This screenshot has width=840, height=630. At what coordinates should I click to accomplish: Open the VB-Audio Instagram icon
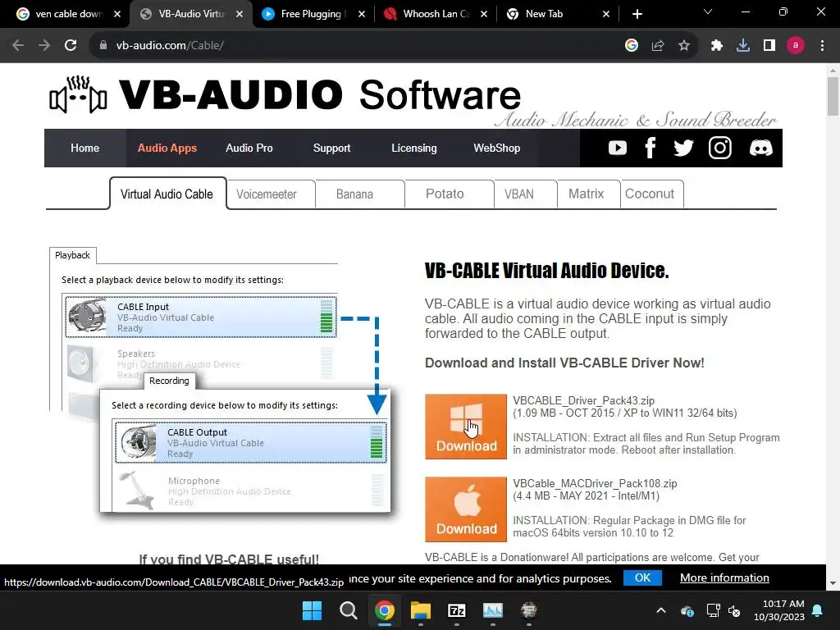coord(719,148)
